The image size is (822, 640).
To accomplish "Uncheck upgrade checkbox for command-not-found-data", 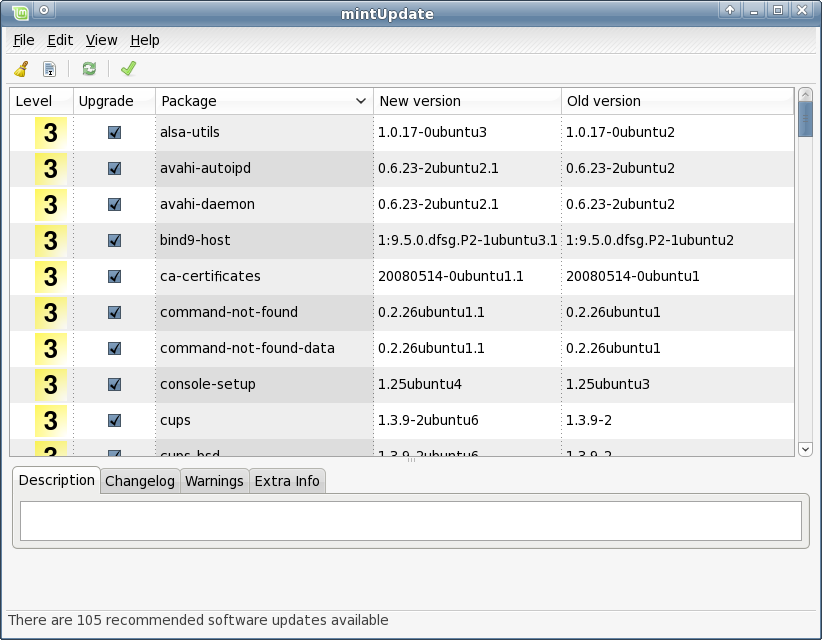I will pyautogui.click(x=114, y=349).
